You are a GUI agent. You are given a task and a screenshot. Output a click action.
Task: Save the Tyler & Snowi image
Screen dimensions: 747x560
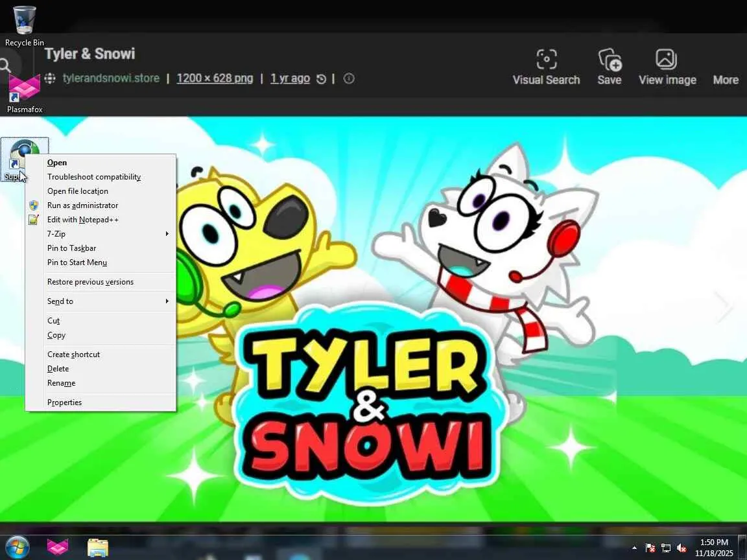coord(610,67)
